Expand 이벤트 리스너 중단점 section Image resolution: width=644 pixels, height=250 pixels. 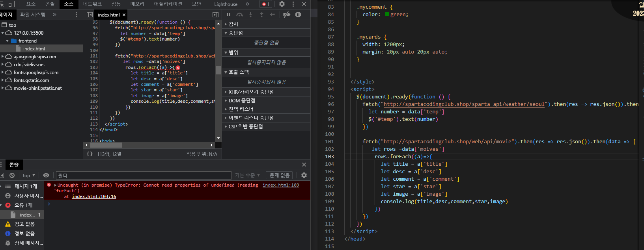pos(266,118)
